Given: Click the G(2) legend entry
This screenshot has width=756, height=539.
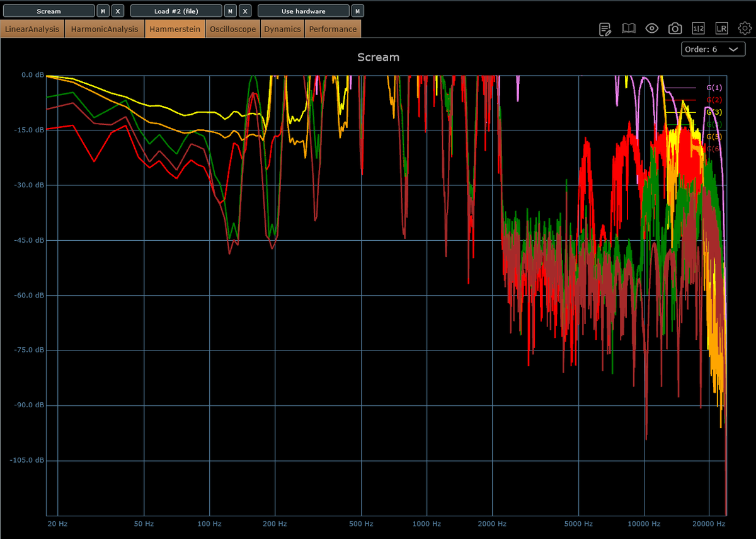Looking at the screenshot, I should (714, 100).
